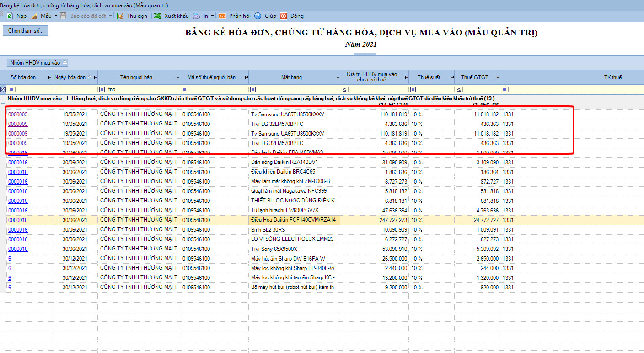Open invoice 0000016 for Tivi Sony 65X9500X
The width and height of the screenshot is (644, 353).
pos(18,249)
